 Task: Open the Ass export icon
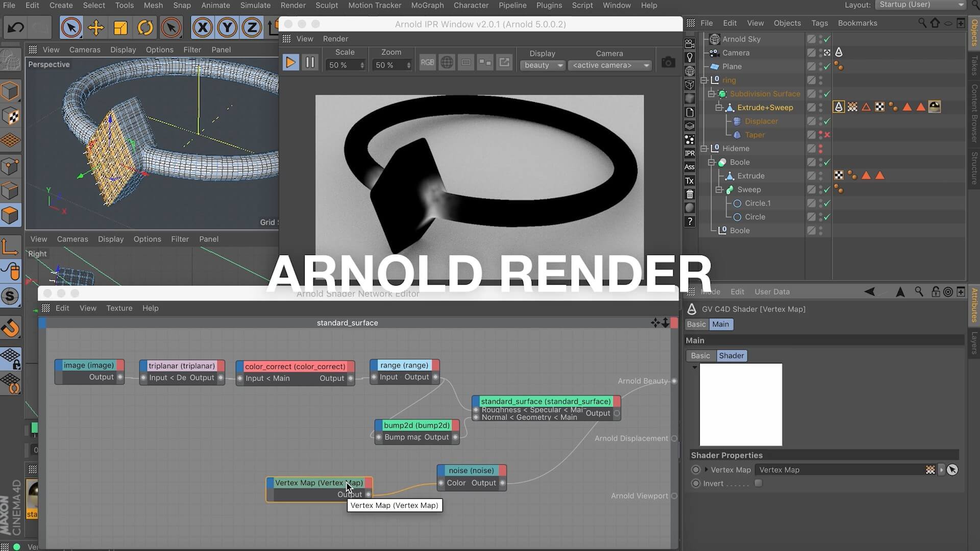[x=690, y=167]
